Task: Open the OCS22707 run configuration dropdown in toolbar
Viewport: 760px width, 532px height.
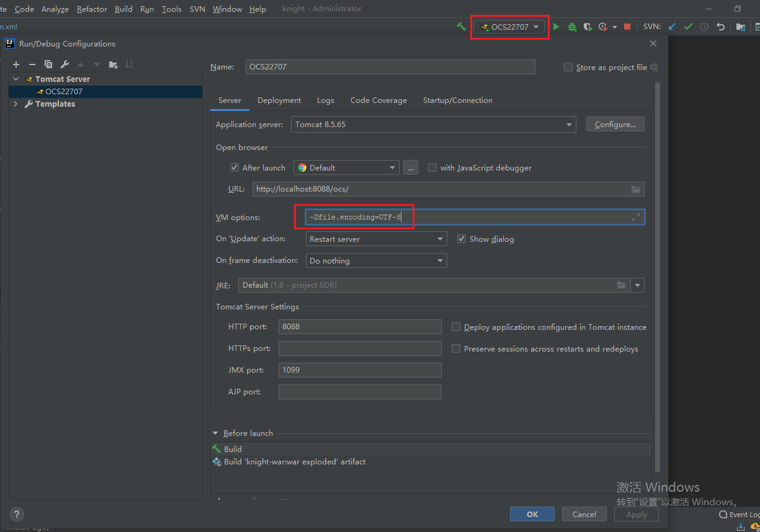Action: (x=509, y=27)
